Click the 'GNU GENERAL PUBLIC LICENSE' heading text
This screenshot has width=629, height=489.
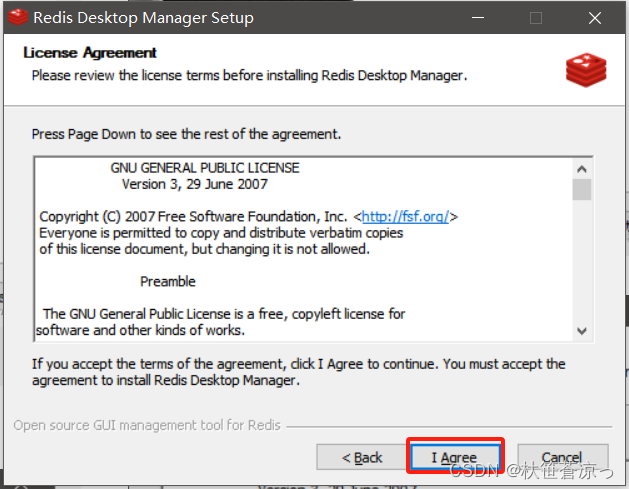coord(205,168)
